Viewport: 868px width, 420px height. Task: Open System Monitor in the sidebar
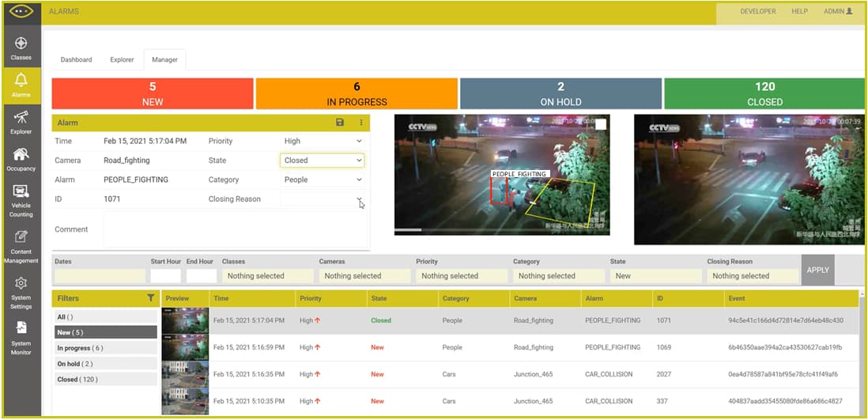(x=21, y=338)
